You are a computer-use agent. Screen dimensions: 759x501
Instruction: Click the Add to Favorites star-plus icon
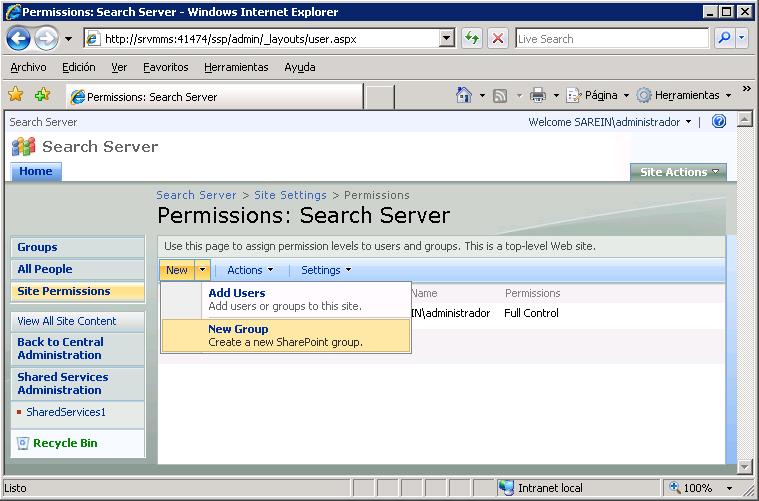[x=43, y=94]
